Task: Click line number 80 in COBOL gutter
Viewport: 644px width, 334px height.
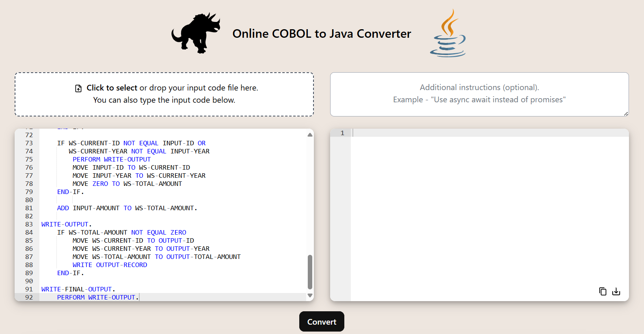Action: click(29, 200)
